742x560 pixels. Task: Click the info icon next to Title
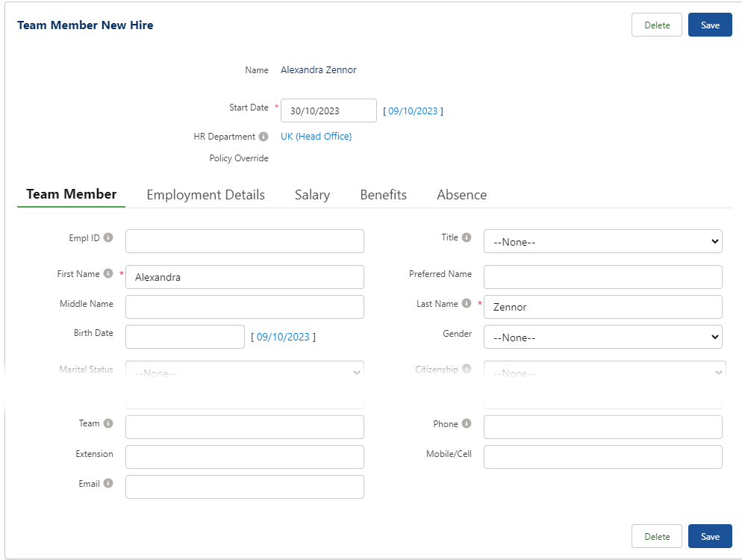[x=467, y=237]
